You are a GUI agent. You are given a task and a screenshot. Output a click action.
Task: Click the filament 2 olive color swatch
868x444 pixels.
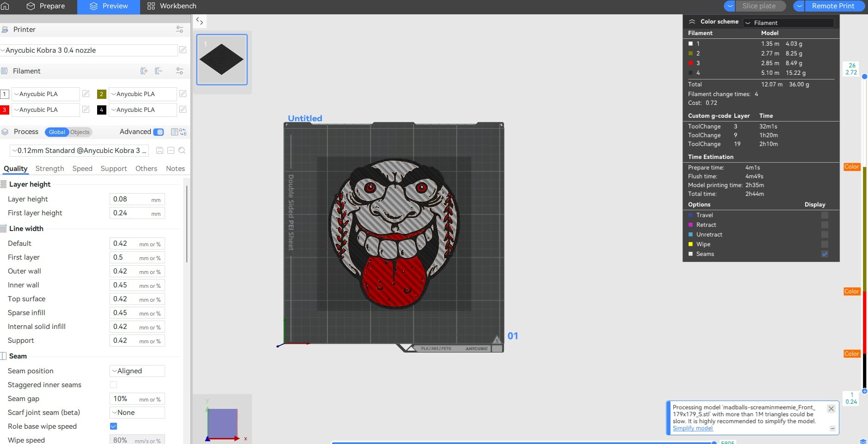101,94
